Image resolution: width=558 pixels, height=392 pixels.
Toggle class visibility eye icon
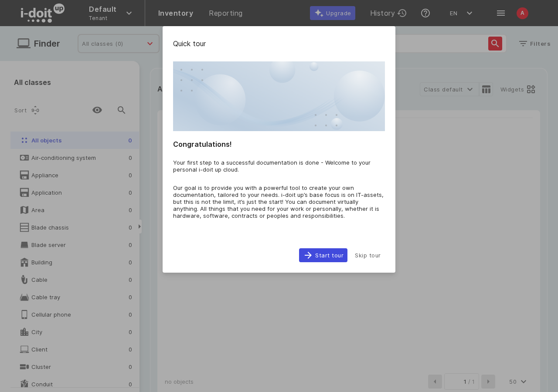97,110
